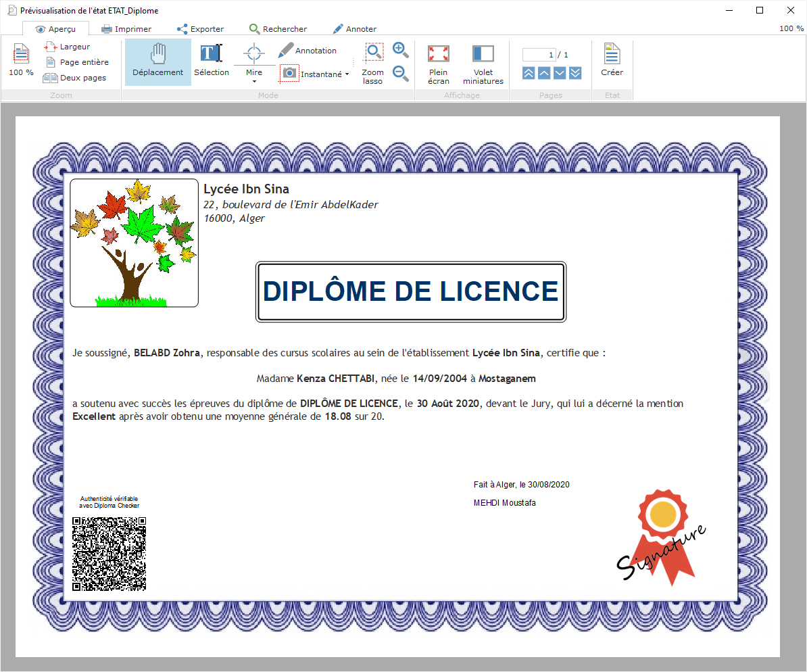
Task: Expand the Instantané dropdown
Action: tap(347, 74)
